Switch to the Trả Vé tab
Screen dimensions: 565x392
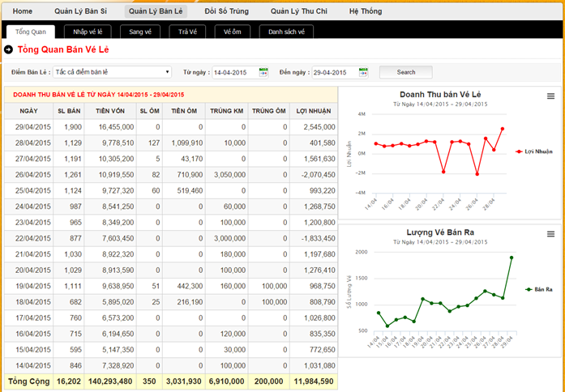[x=188, y=32]
